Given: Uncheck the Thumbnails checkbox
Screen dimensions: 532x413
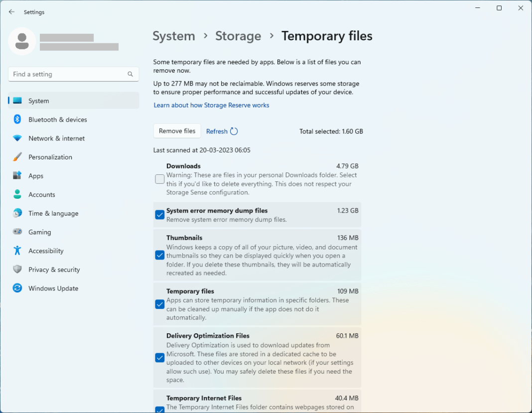Looking at the screenshot, I should pyautogui.click(x=159, y=255).
